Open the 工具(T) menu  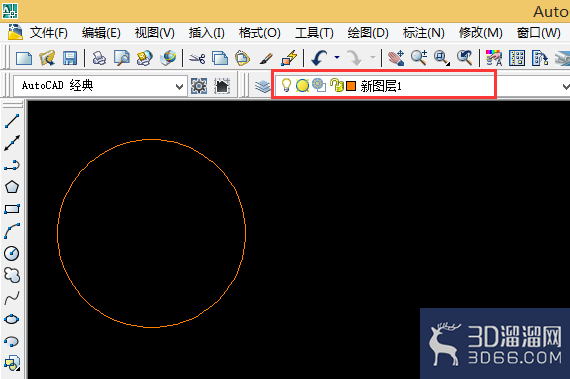click(x=314, y=33)
